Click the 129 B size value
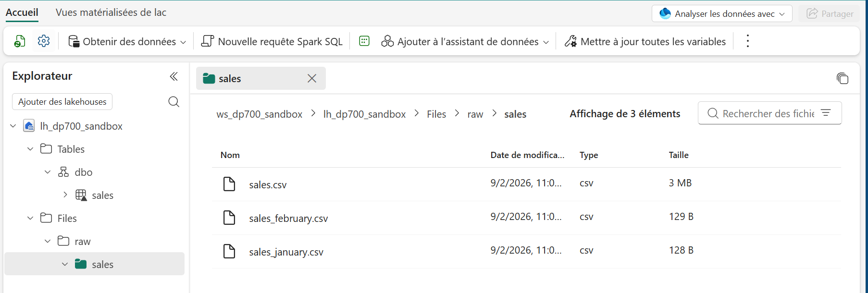 (681, 217)
